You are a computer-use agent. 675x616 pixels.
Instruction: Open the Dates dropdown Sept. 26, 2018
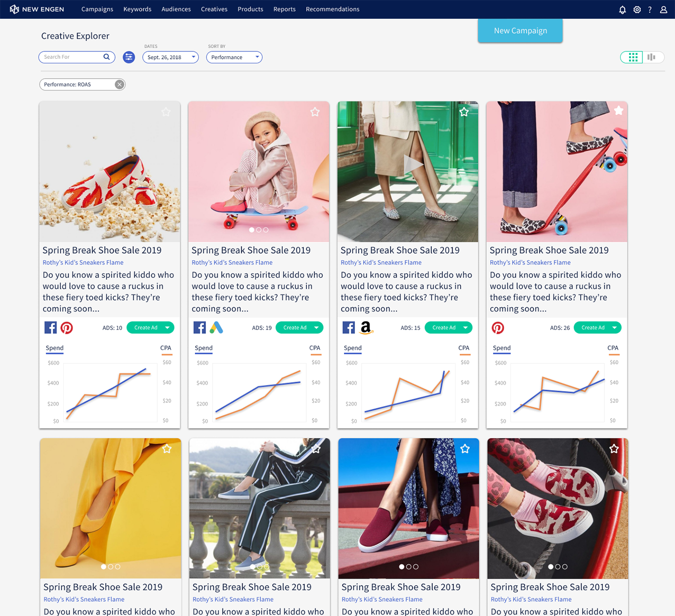coord(170,57)
